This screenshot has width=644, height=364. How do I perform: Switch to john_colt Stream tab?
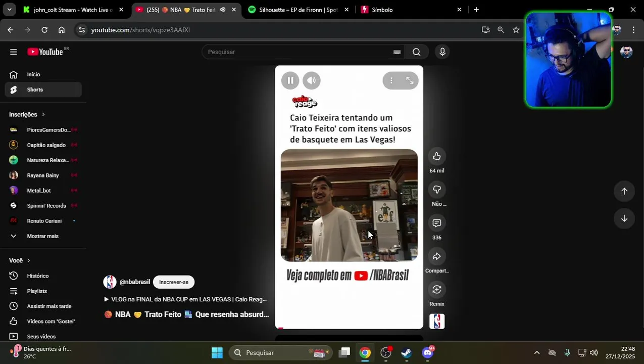click(73, 10)
